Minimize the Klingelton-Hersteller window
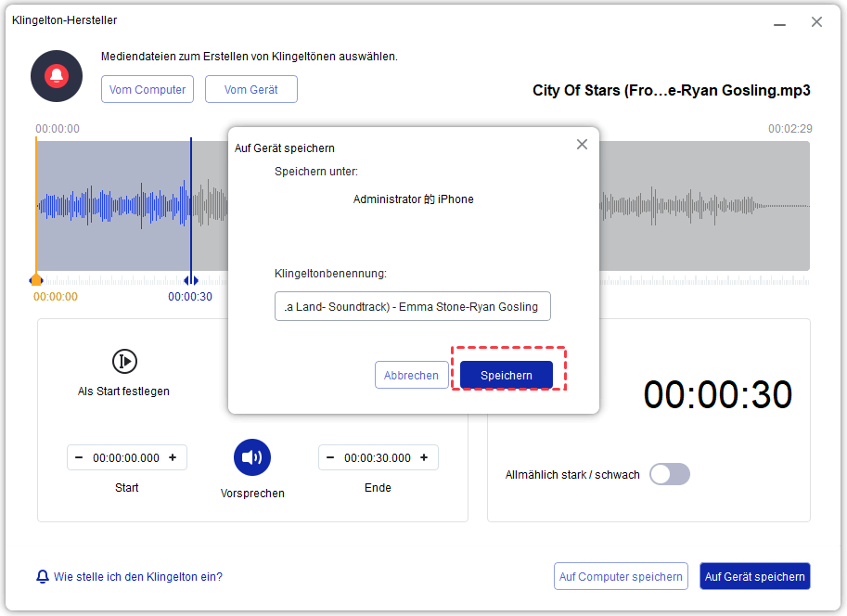 point(781,22)
